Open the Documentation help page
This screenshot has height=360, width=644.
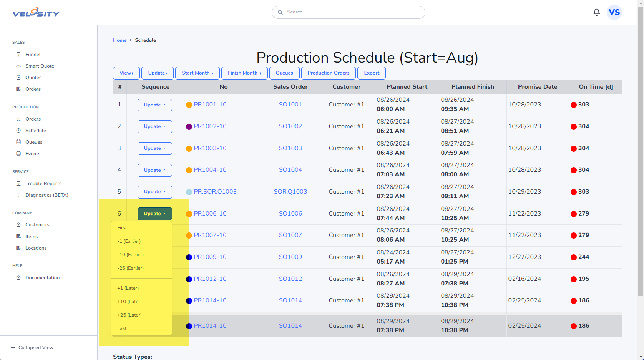(42, 278)
